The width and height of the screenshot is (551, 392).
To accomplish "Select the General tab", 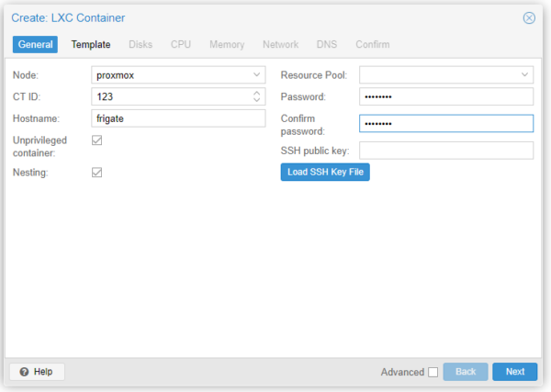I will pyautogui.click(x=35, y=44).
